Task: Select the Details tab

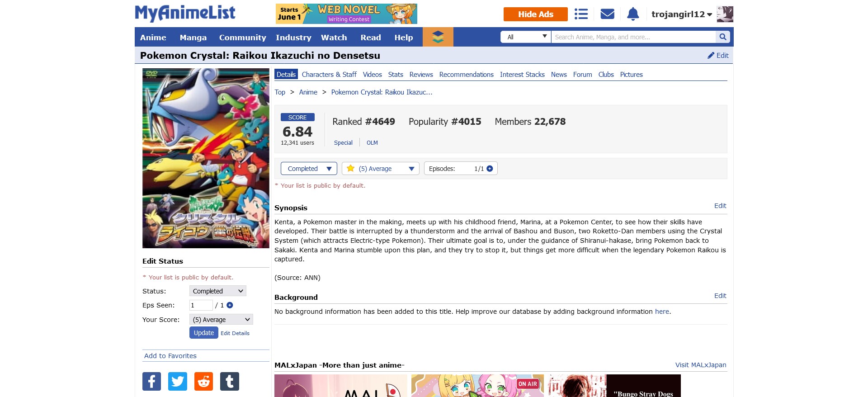Action: [286, 75]
